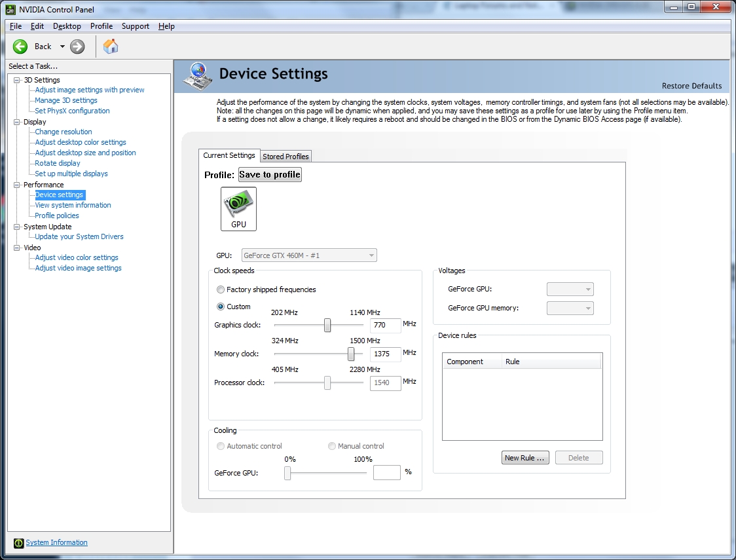Open GeForce GPU memory voltage dropdown
736x560 pixels.
click(x=570, y=308)
